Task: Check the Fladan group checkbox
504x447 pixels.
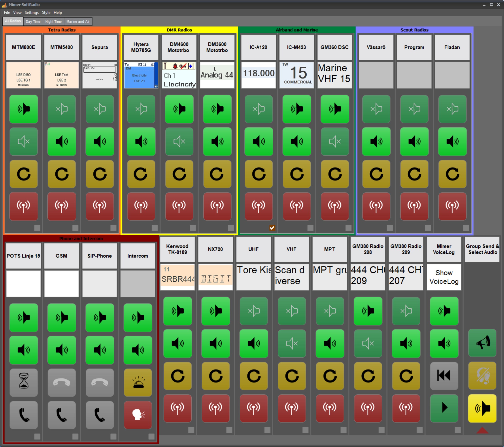Action: [466, 228]
